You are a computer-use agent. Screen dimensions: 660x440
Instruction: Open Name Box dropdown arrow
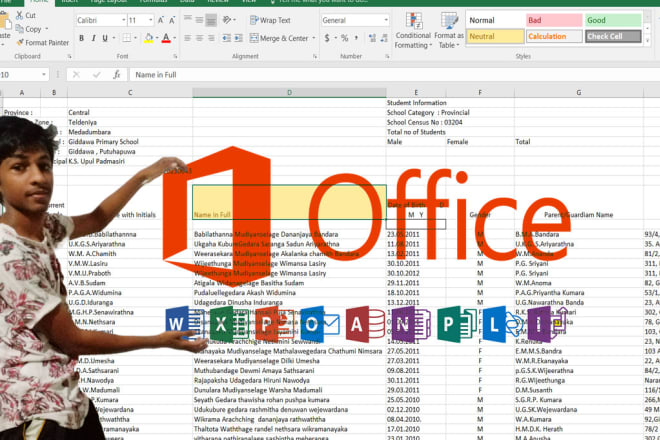pos(44,75)
